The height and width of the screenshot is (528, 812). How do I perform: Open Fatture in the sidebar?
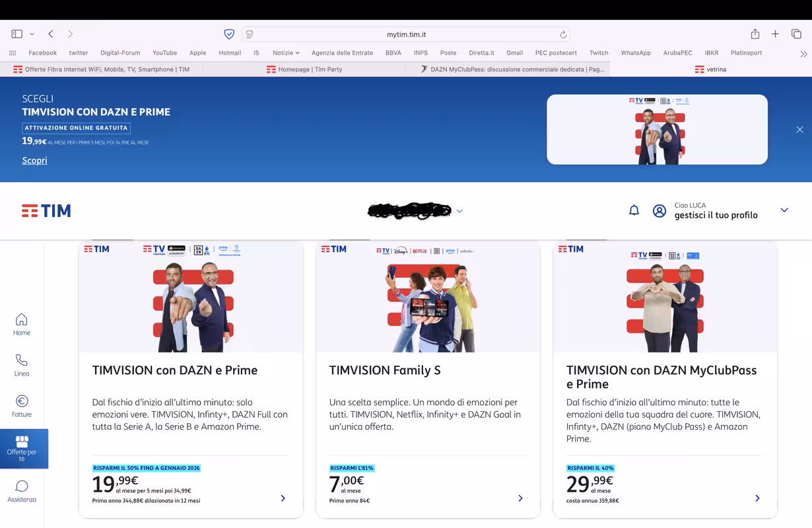pyautogui.click(x=22, y=406)
